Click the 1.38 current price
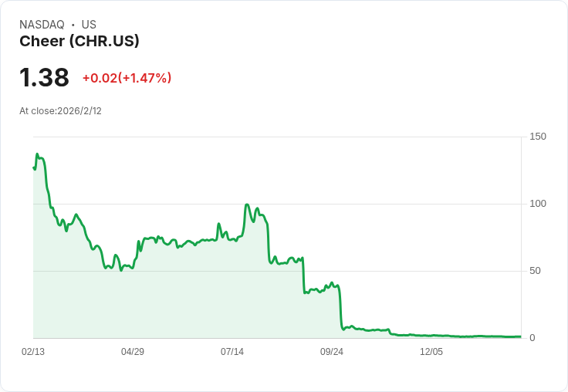 point(44,77)
